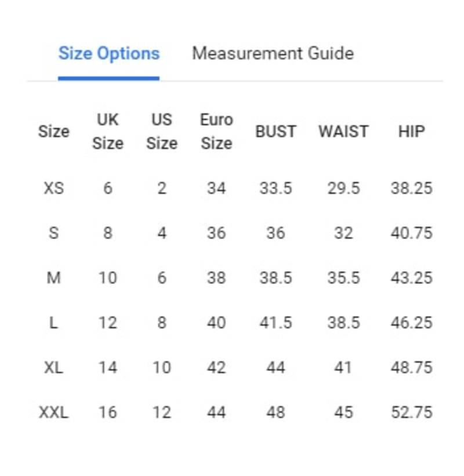Select the 52.75 hip value cell
Viewport: 464px width, 476px height.
tap(412, 412)
